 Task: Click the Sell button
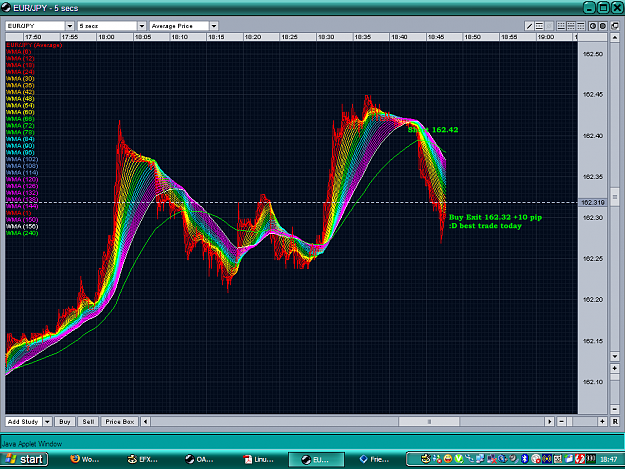(88, 422)
